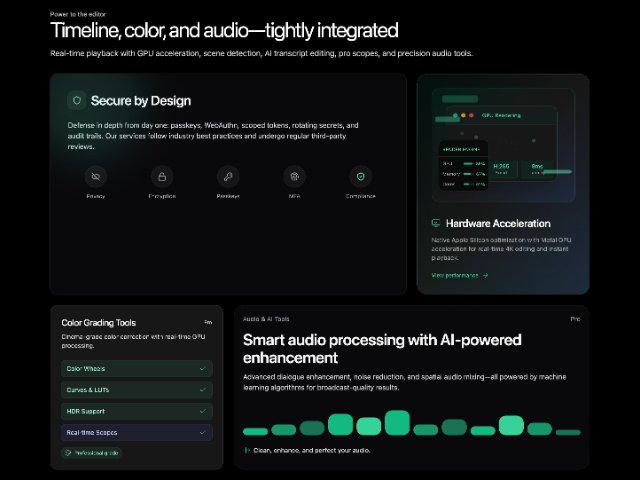Viewport: 640px width, 480px height.
Task: Click the Memory usage bar in stats panel
Action: pos(468,174)
